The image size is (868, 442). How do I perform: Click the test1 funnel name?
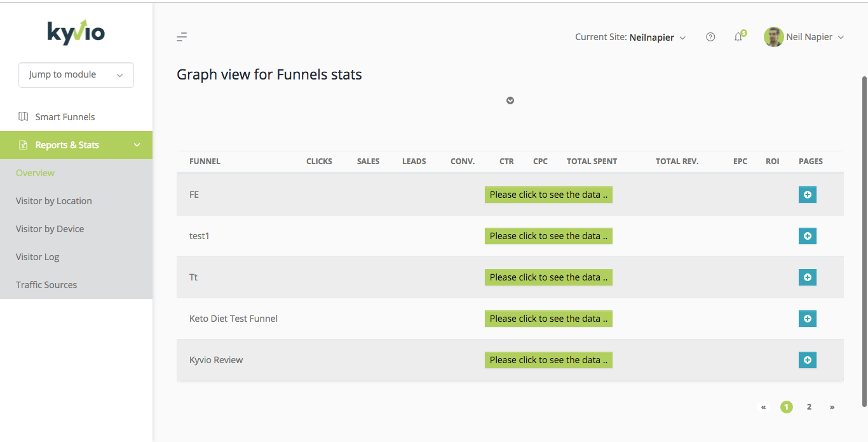[200, 236]
